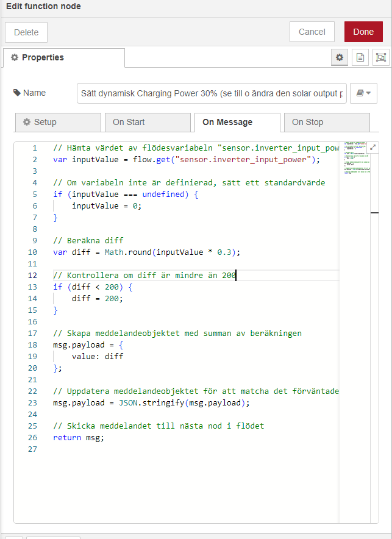Click the Math.round line of code

coord(147,252)
